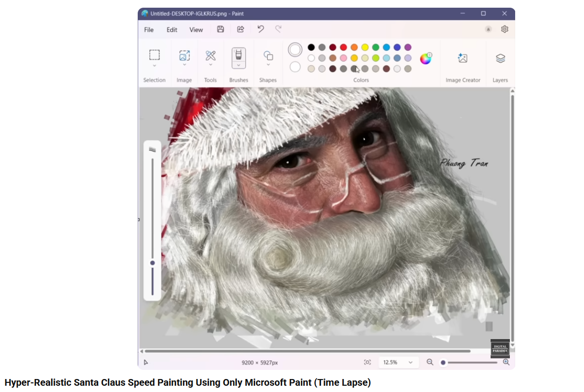
Task: Expand the Brushes type dropdown arrow
Action: (238, 65)
